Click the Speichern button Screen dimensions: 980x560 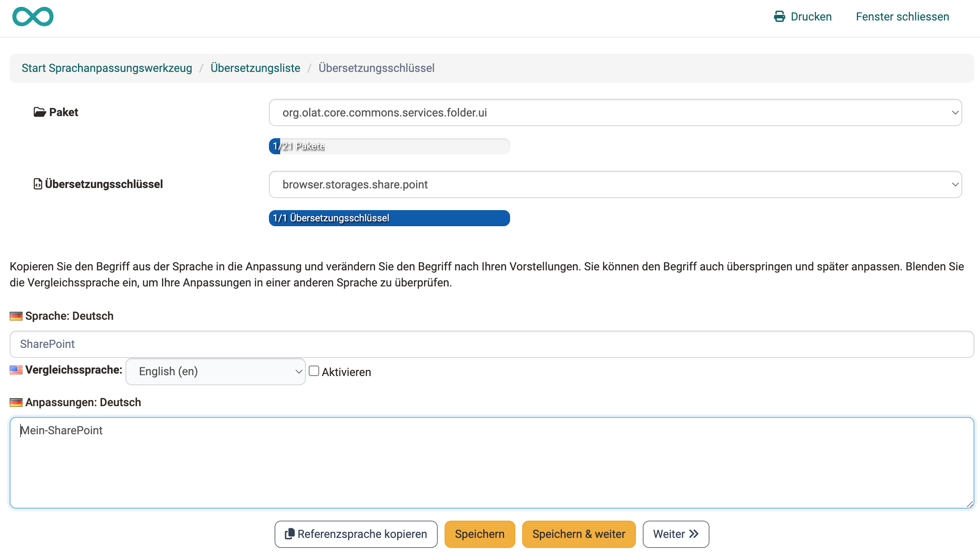click(480, 534)
